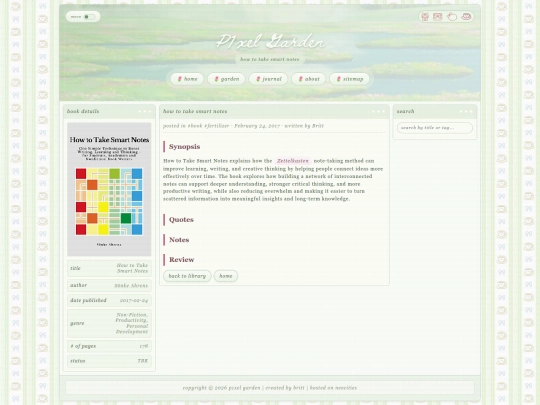Select the '# of pages' row value 178
This screenshot has width=540, height=405.
[x=144, y=346]
